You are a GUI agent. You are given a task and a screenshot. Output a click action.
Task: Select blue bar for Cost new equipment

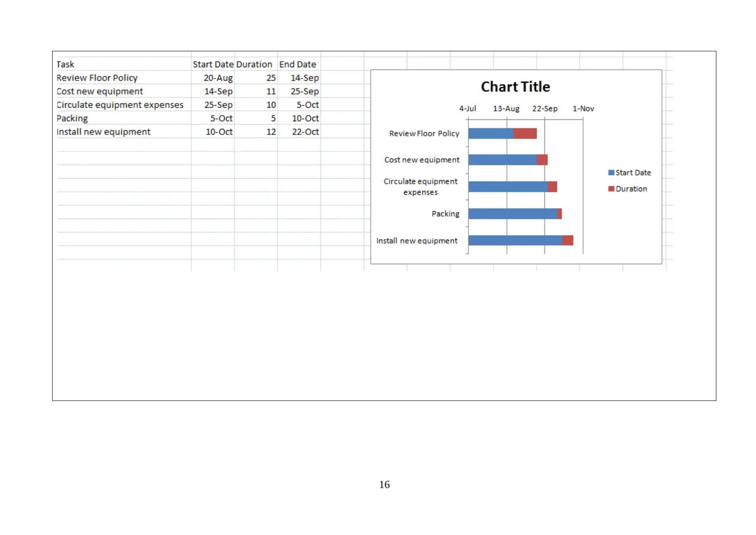503,160
